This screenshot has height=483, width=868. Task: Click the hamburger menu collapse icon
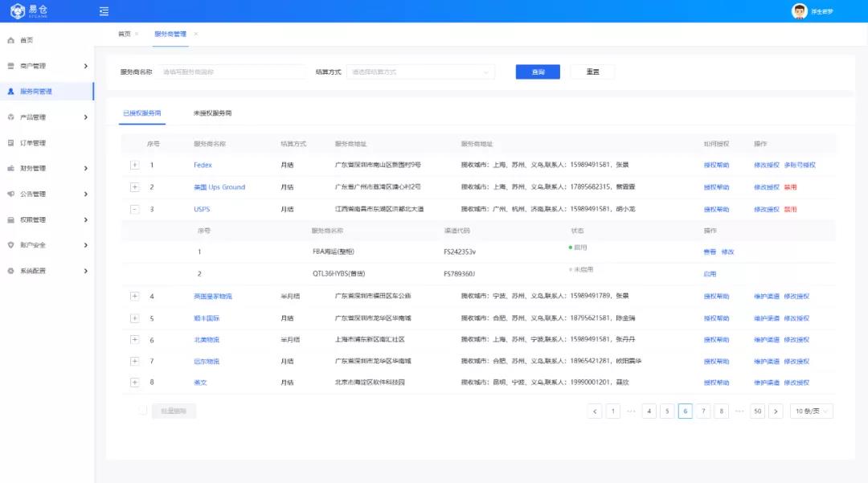tap(104, 11)
